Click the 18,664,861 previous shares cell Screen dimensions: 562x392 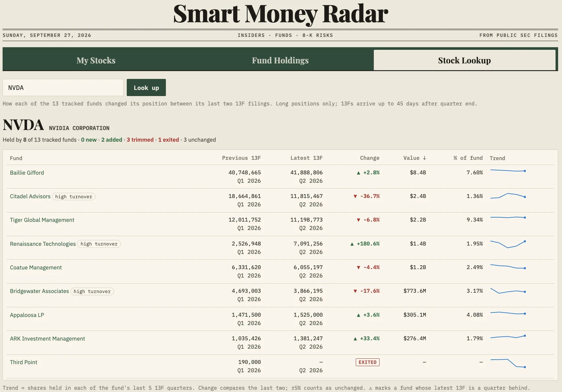pyautogui.click(x=244, y=196)
